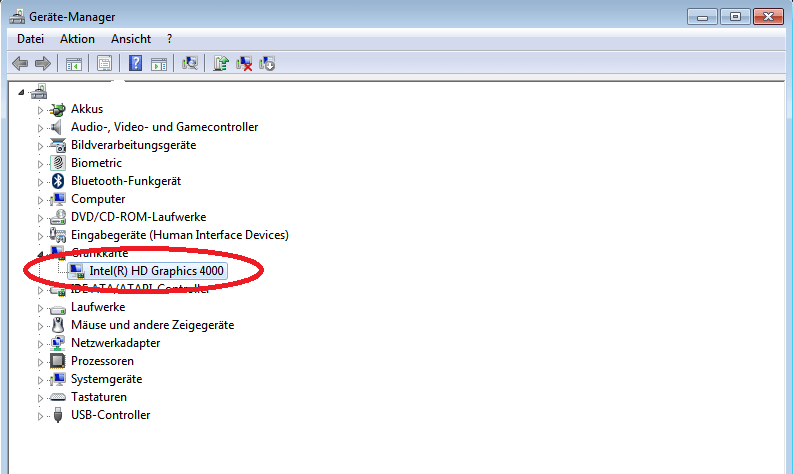The image size is (793, 474).
Task: Select the Systemgeräte tree label
Action: [x=106, y=379]
